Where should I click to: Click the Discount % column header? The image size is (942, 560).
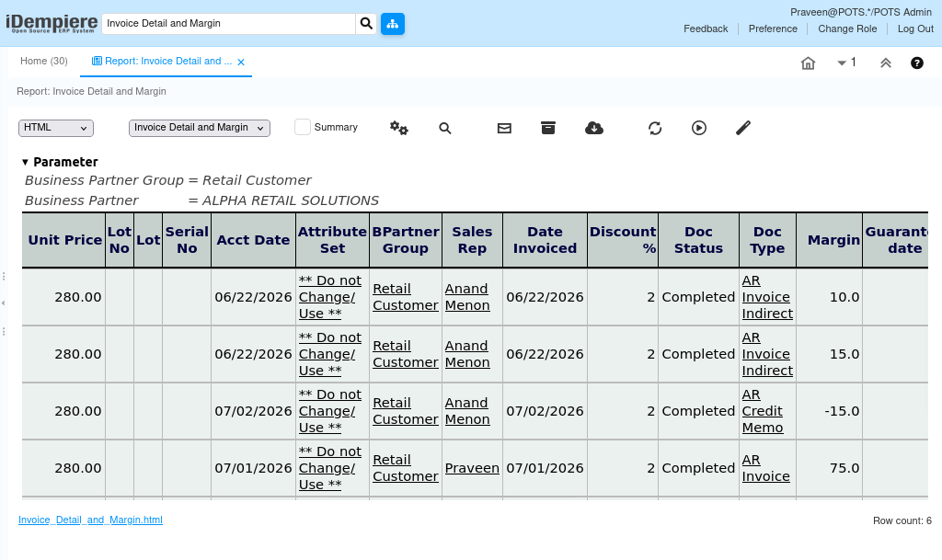[x=623, y=240]
